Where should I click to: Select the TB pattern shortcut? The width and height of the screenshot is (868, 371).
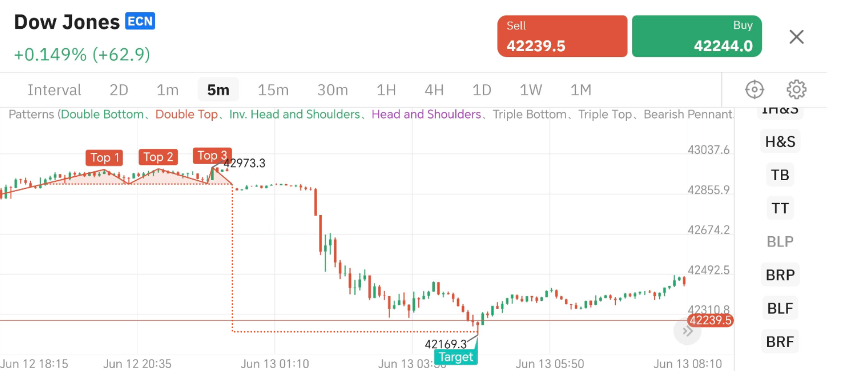[x=779, y=174]
